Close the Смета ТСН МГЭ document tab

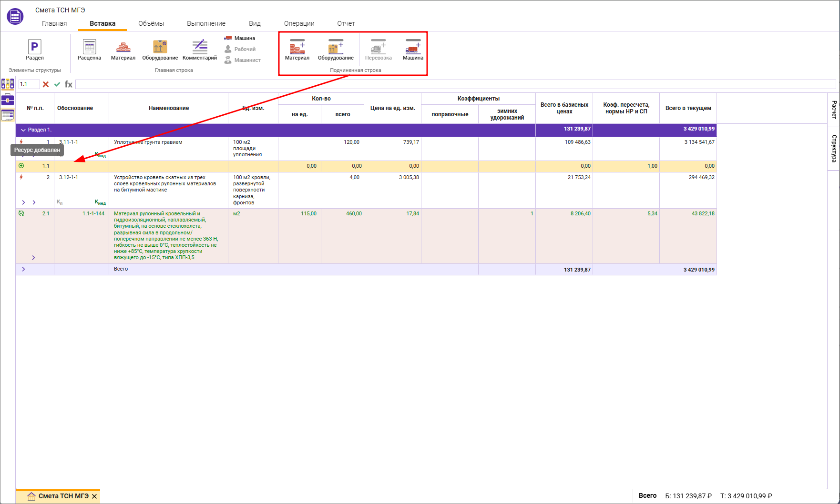pyautogui.click(x=94, y=496)
